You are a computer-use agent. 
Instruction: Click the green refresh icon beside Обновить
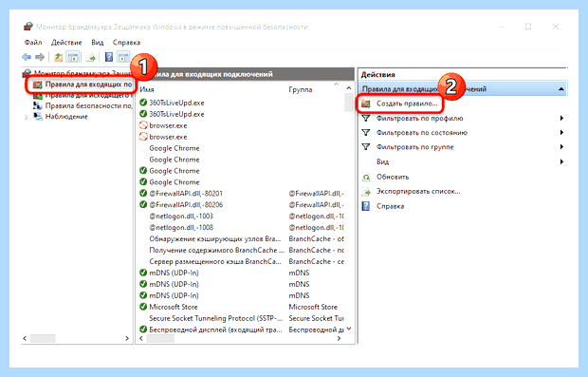(x=366, y=177)
